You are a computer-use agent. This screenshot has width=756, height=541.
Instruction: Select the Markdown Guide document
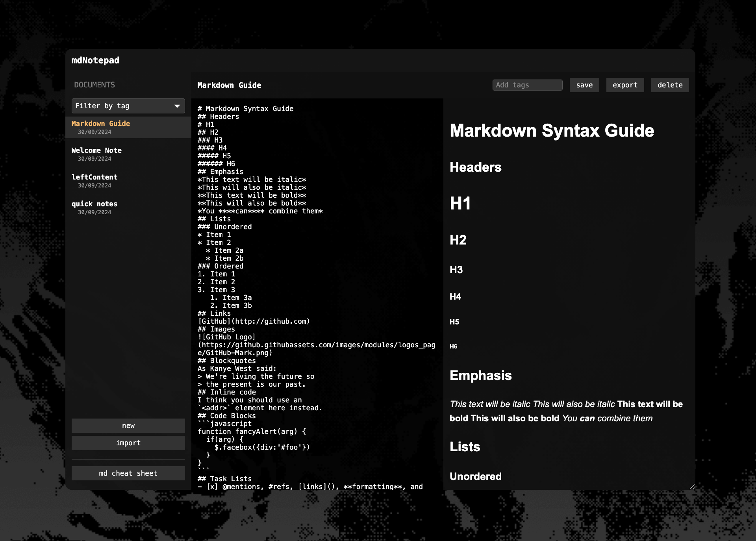click(128, 127)
